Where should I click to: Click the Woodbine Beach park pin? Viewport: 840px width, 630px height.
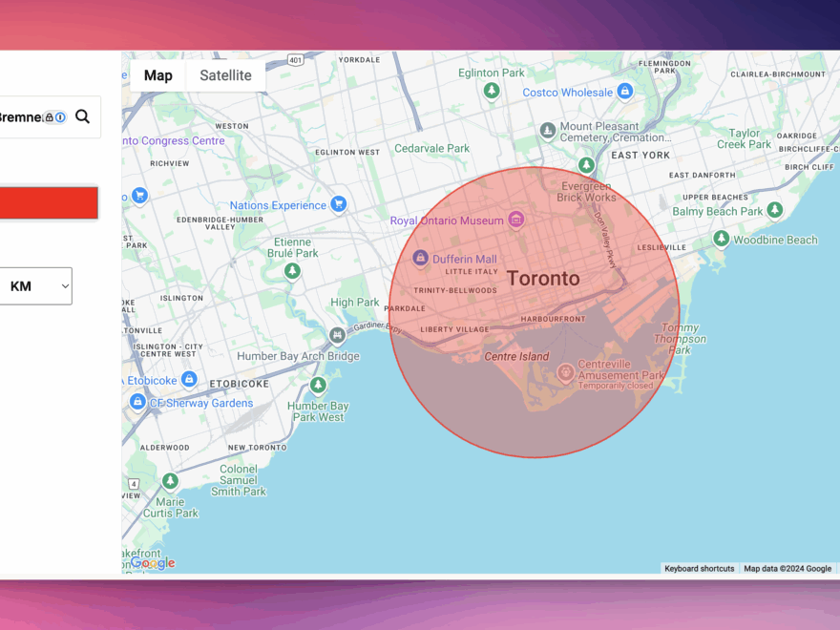pos(722,239)
